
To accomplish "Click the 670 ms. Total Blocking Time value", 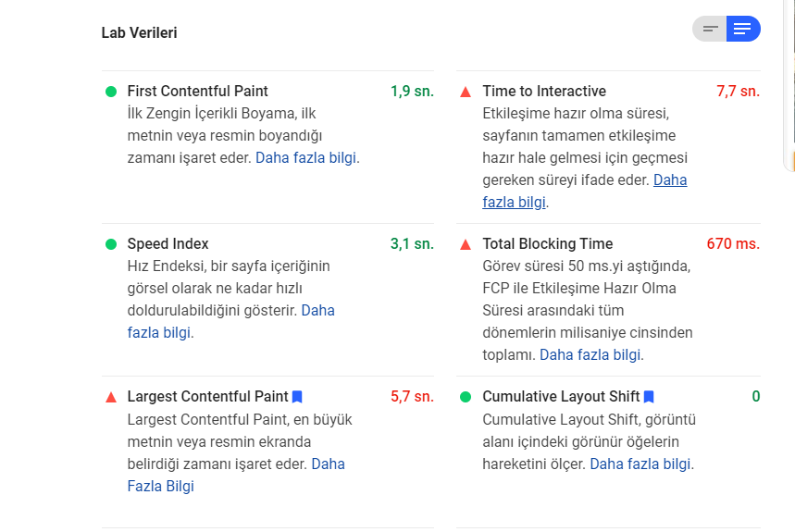I will [x=733, y=243].
